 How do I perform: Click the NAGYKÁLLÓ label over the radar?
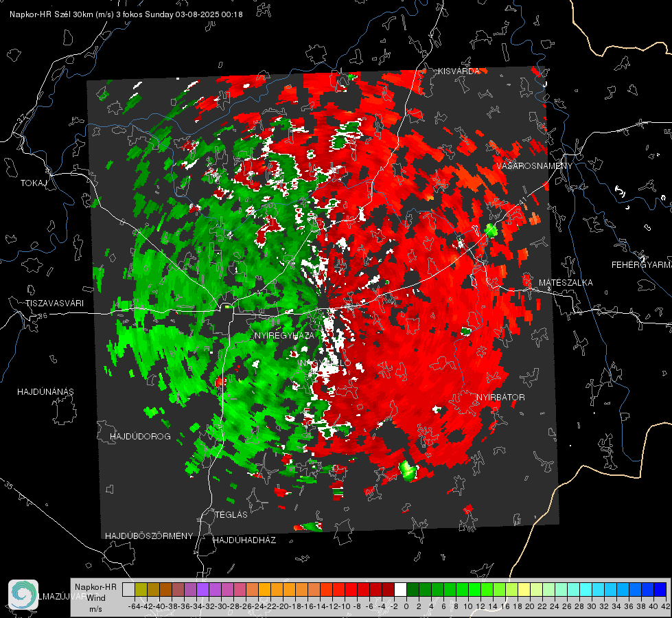(325, 363)
